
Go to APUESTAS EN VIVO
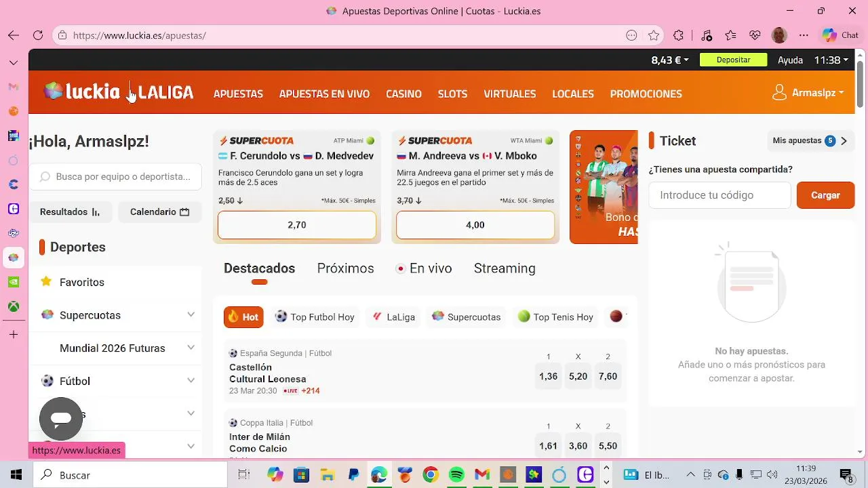click(324, 94)
